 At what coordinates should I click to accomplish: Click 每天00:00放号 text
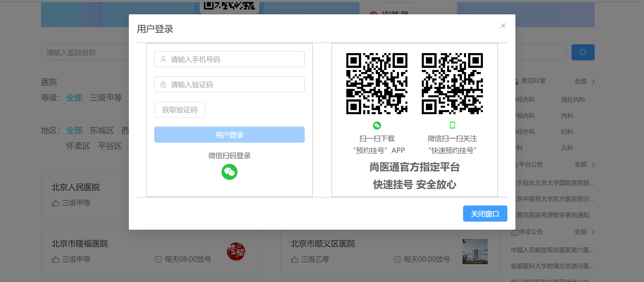coord(427,259)
